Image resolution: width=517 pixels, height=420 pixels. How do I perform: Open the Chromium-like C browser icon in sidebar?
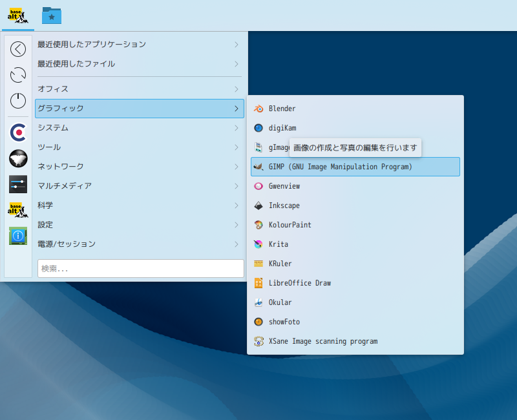pos(18,132)
